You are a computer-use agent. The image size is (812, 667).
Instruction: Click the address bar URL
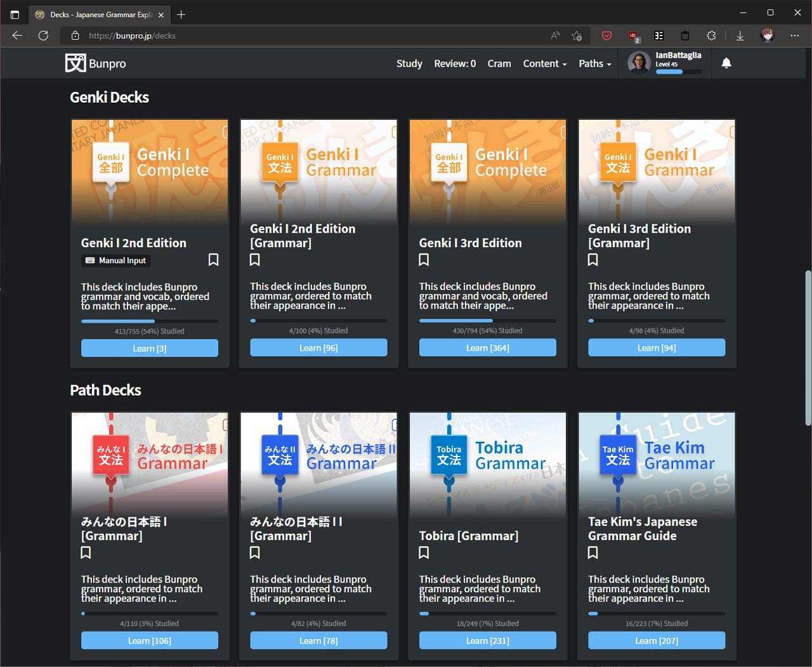(x=132, y=36)
